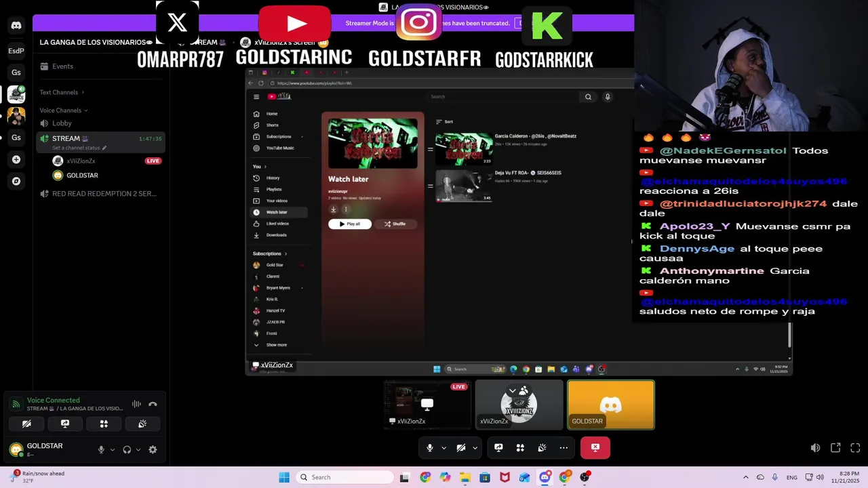Enter full screen for the stream
The height and width of the screenshot is (488, 868).
click(855, 448)
